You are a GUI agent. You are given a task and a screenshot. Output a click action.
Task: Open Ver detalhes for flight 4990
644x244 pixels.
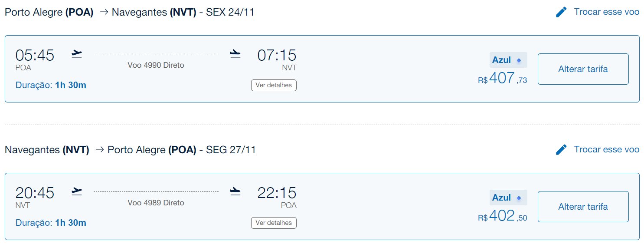pyautogui.click(x=274, y=85)
